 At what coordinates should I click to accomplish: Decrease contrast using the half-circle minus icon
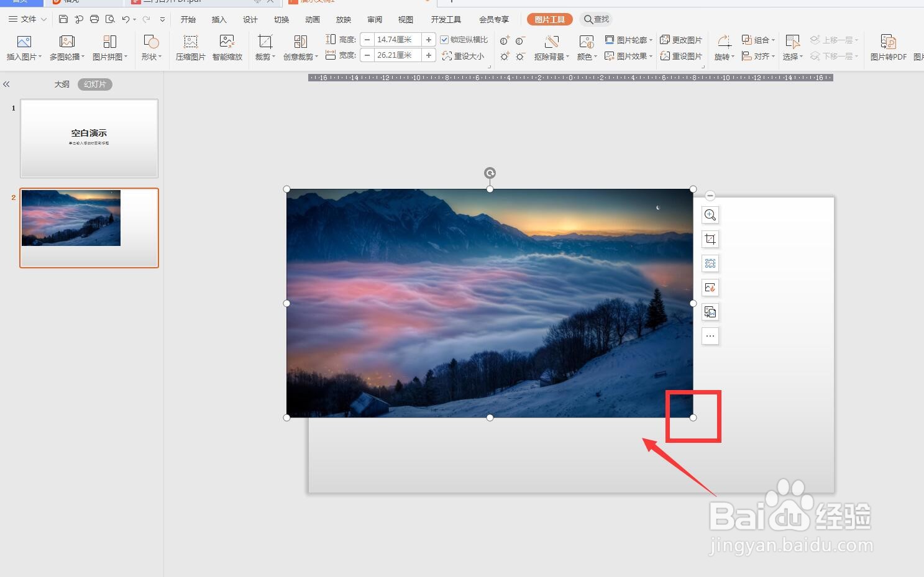[x=520, y=40]
